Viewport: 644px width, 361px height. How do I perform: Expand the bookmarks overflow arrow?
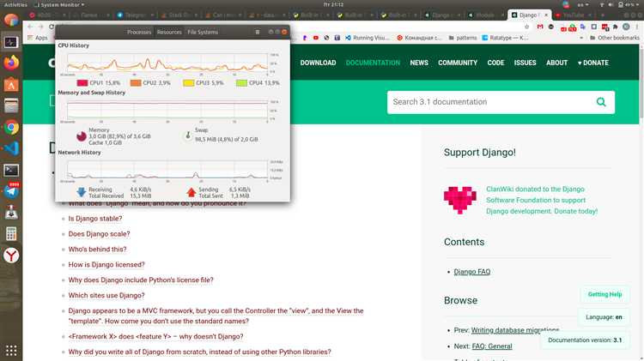[x=581, y=38]
